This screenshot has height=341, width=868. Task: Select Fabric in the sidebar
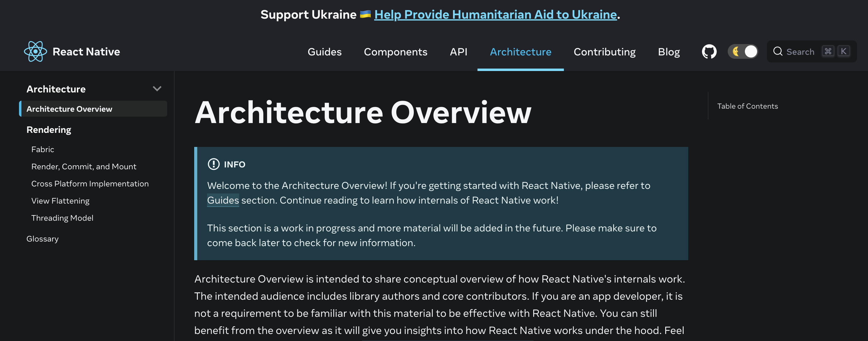tap(43, 149)
